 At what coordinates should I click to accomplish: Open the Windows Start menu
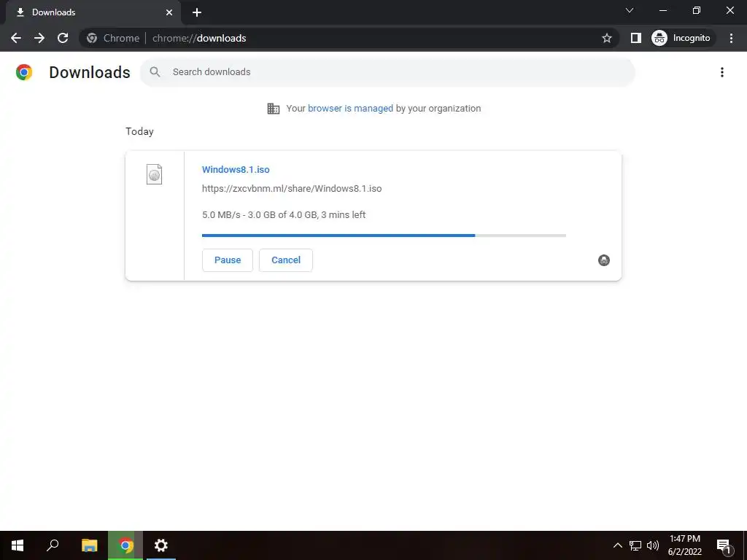click(x=18, y=545)
